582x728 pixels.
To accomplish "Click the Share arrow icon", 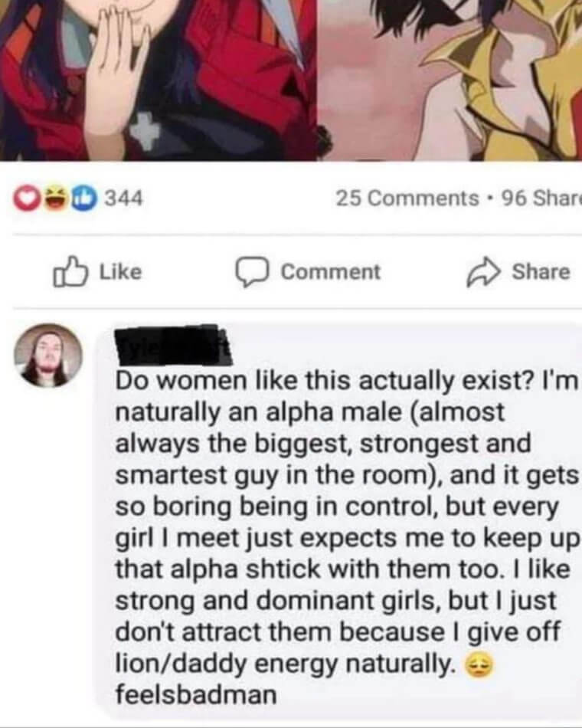I will [x=484, y=271].
